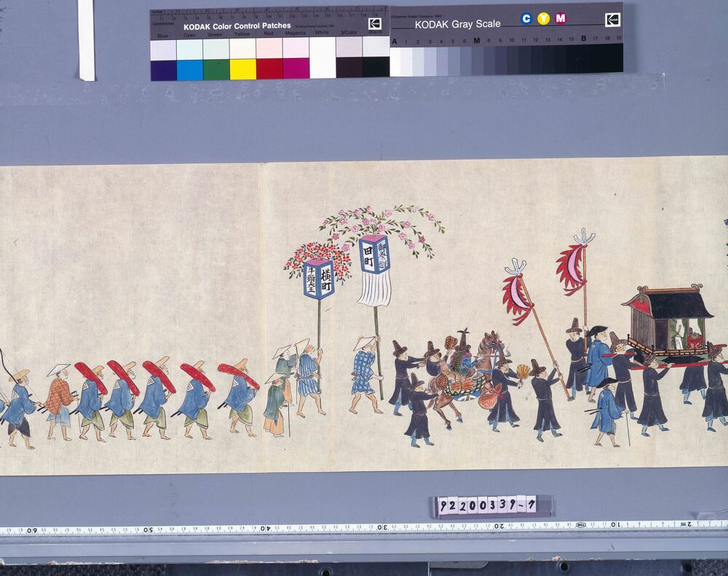Click the saturated blue color patch
This screenshot has height=576, width=728.
click(x=163, y=70)
